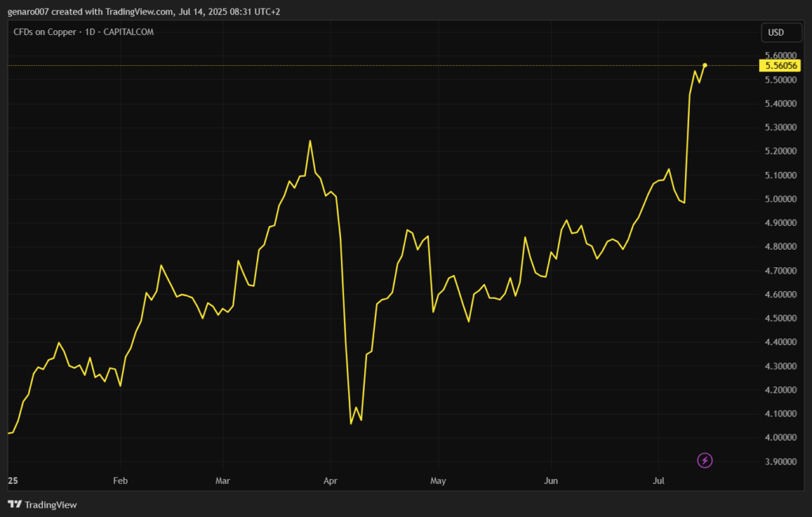The height and width of the screenshot is (517, 812).
Task: Click the 5.30000 price axis label
Action: pyautogui.click(x=780, y=128)
